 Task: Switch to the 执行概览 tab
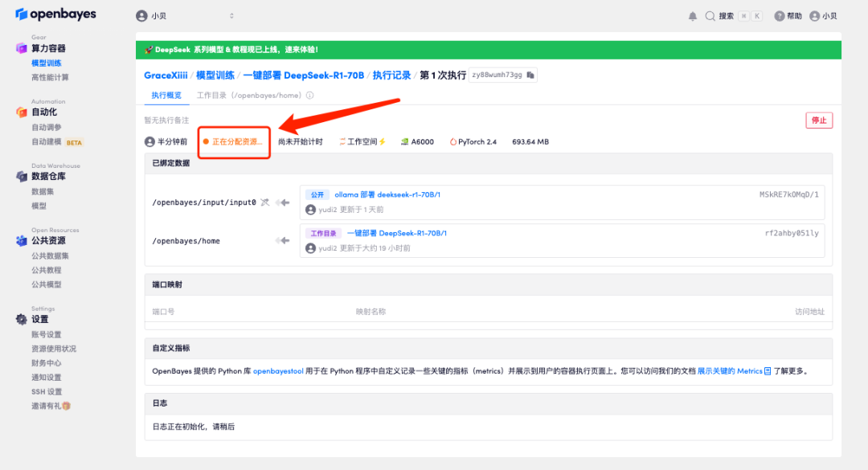[166, 96]
